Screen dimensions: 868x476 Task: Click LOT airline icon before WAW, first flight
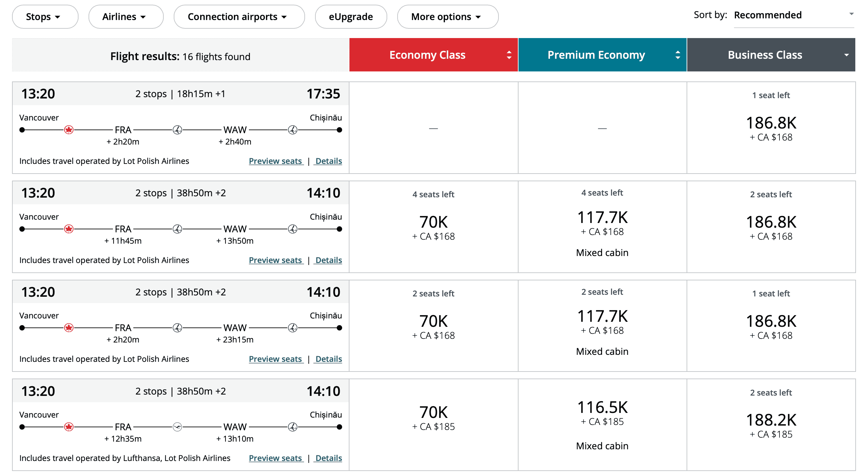click(177, 130)
